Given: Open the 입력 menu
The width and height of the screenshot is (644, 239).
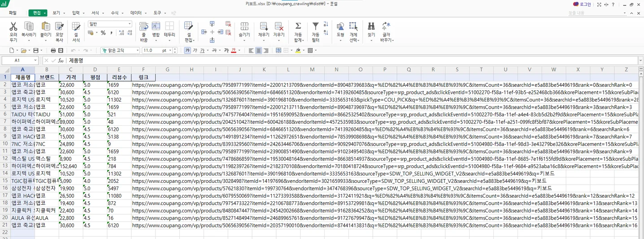Looking at the screenshot, I should 76,13.
